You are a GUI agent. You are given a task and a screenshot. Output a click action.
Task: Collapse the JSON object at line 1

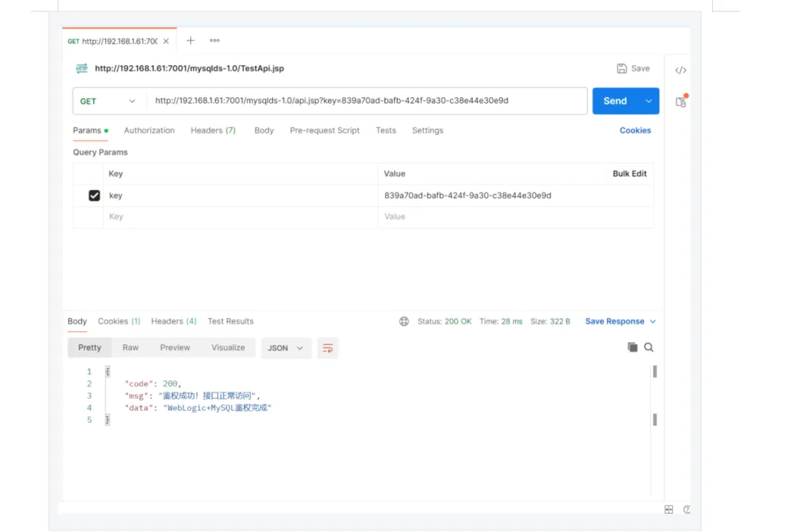point(107,372)
